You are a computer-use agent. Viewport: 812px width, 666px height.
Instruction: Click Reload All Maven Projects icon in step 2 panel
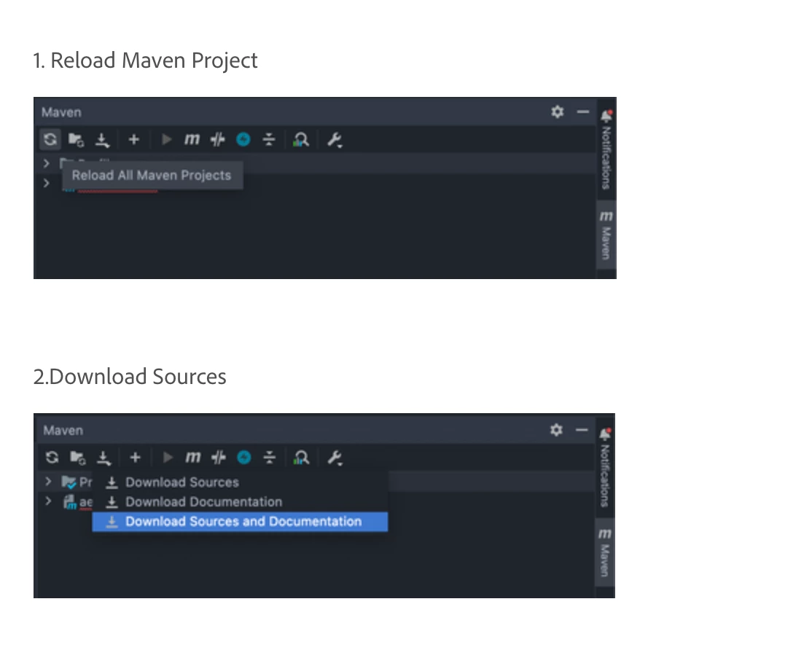52,458
